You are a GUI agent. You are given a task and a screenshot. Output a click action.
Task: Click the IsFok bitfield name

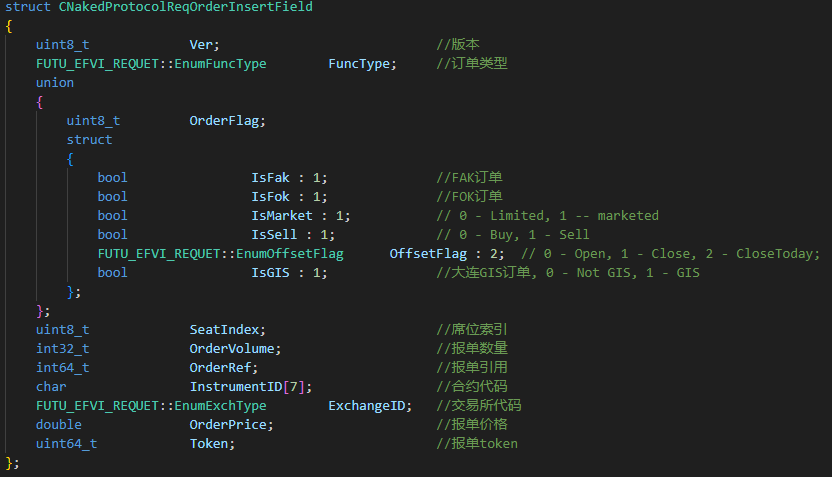pos(273,197)
